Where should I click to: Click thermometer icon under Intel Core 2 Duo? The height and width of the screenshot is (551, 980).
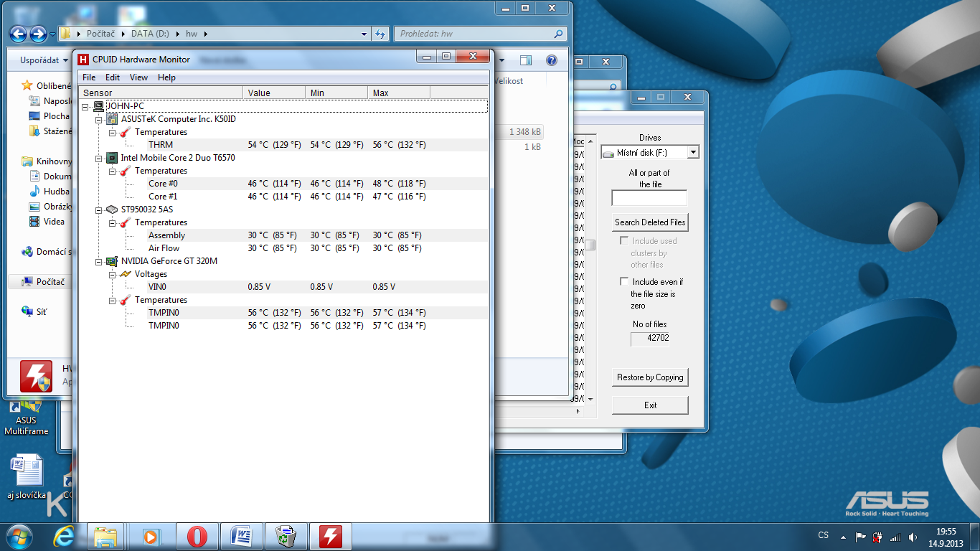pos(126,171)
